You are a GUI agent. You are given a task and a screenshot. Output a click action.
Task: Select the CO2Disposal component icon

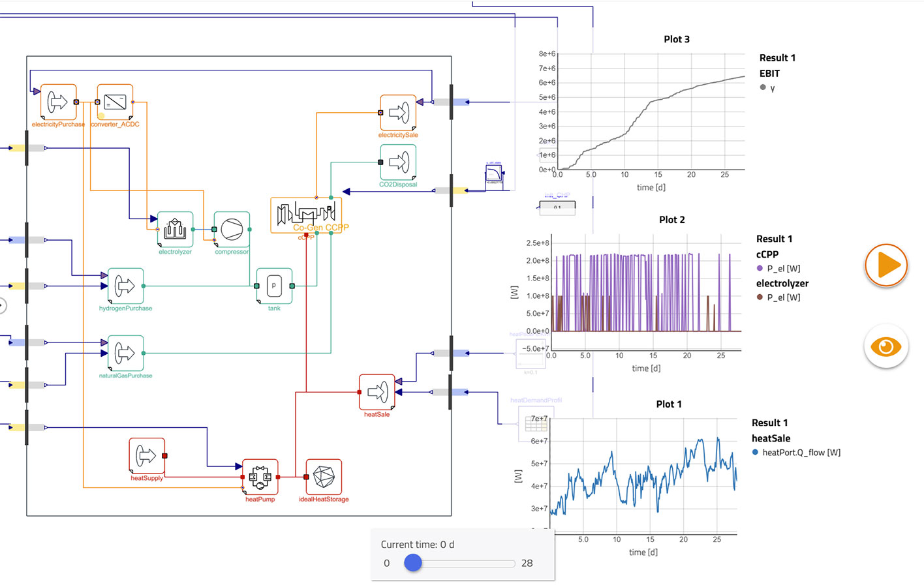point(397,162)
